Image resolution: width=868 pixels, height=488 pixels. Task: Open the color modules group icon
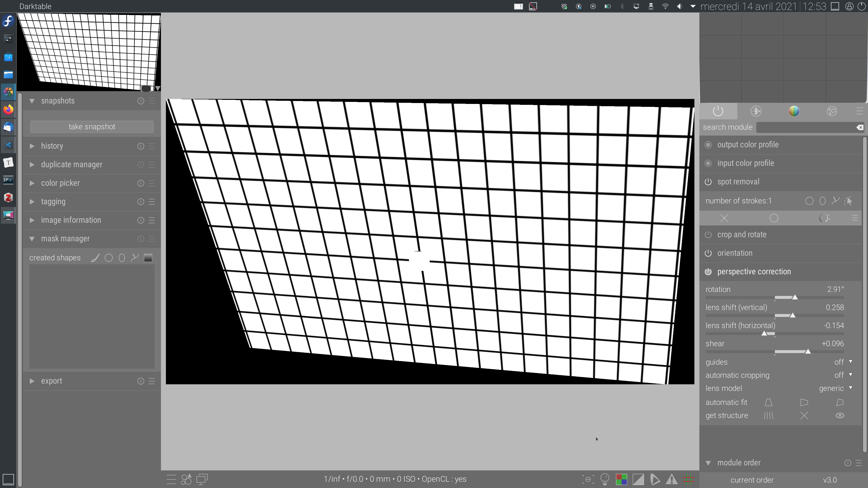pos(794,111)
